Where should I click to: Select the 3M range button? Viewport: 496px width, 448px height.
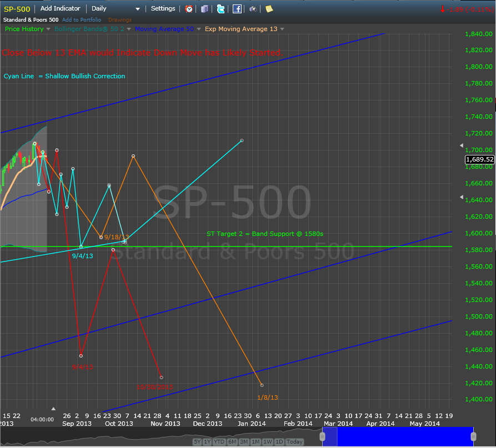point(244,442)
